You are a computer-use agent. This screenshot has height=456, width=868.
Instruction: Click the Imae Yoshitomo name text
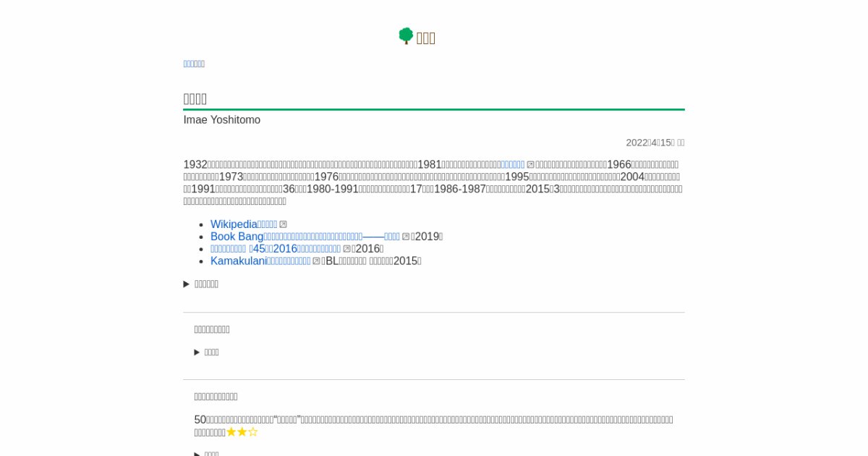pos(221,120)
